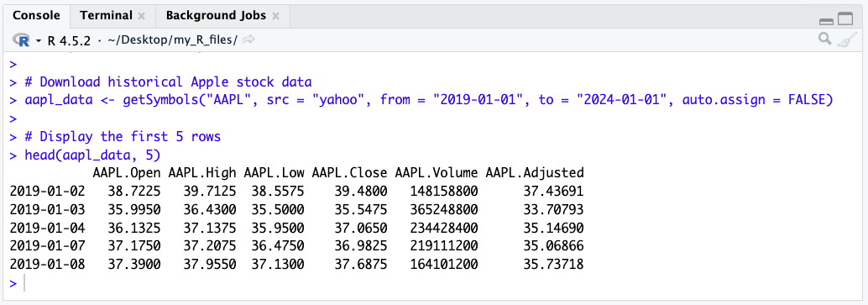
Task: Click the AAPL.Open column header
Action: pyautogui.click(x=127, y=172)
